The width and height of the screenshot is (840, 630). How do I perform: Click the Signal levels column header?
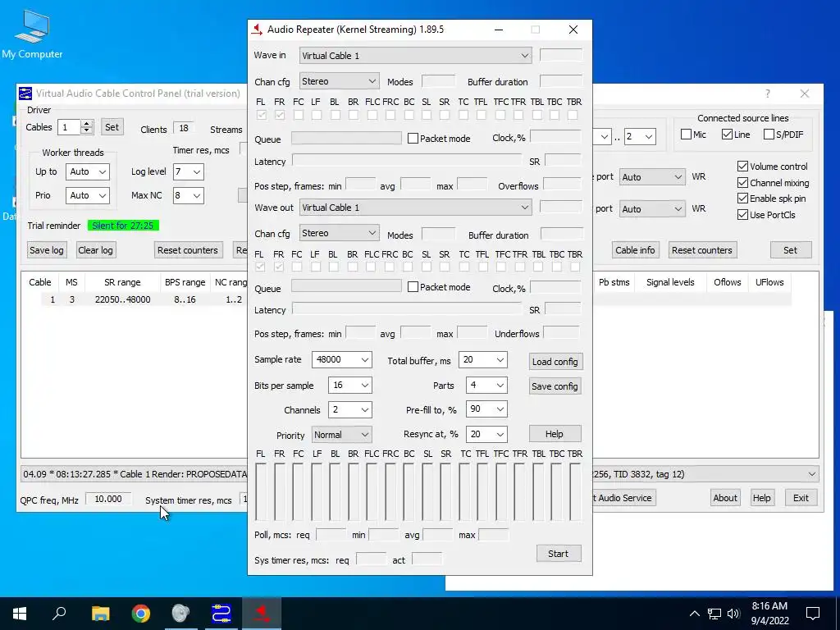[x=670, y=282]
